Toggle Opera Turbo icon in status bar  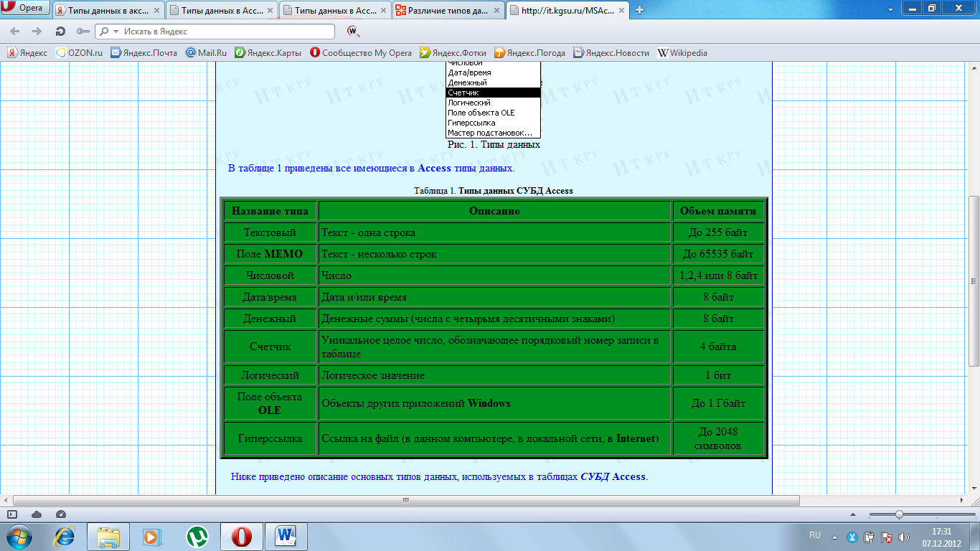60,514
